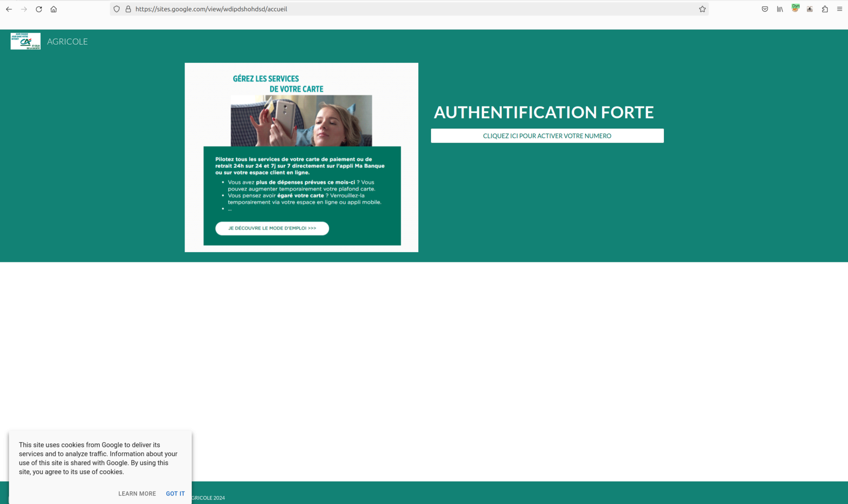Click 'Je découvre le mode d'emploi' button
848x504 pixels.
pyautogui.click(x=272, y=228)
